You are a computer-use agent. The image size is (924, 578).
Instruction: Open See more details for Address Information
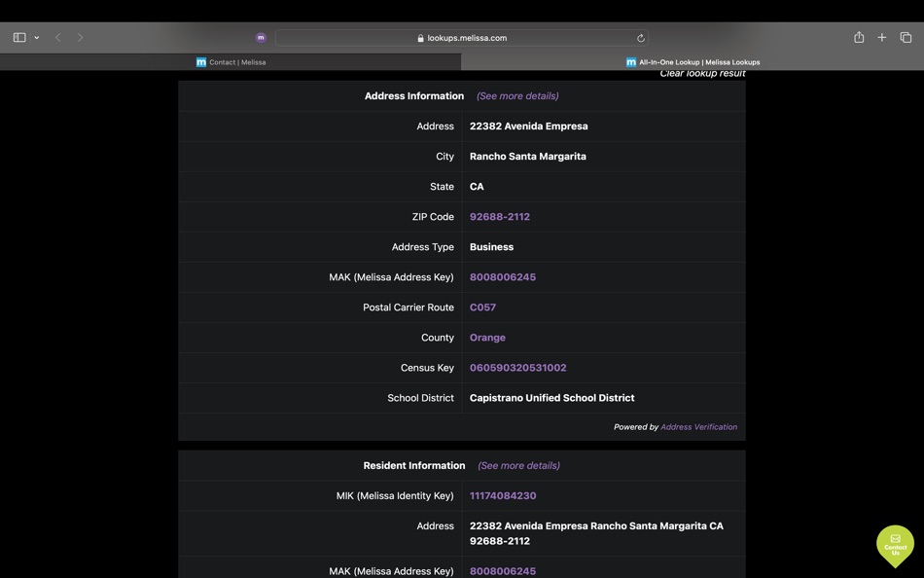tap(517, 95)
